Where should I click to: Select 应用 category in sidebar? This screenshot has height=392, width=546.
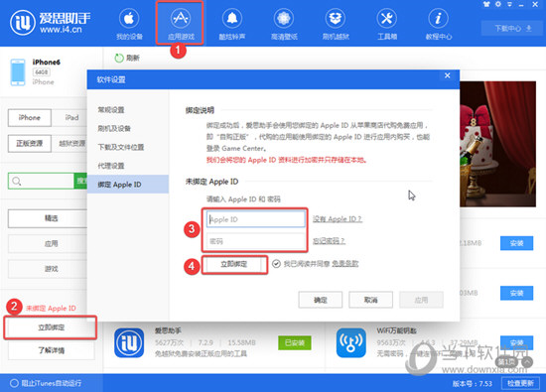pyautogui.click(x=48, y=244)
